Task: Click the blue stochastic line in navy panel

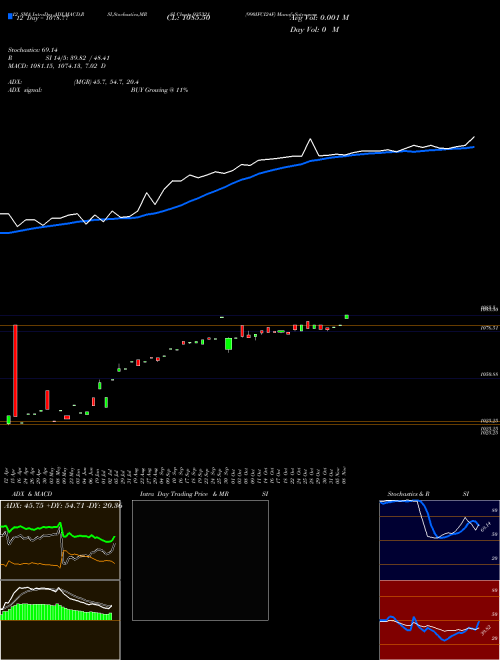Action: (x=429, y=520)
